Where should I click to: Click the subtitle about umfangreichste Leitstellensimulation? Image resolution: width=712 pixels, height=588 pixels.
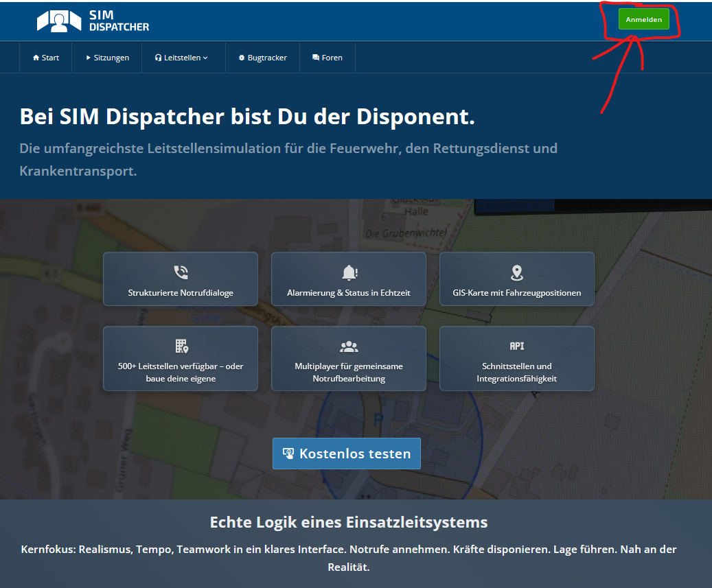[x=288, y=159]
